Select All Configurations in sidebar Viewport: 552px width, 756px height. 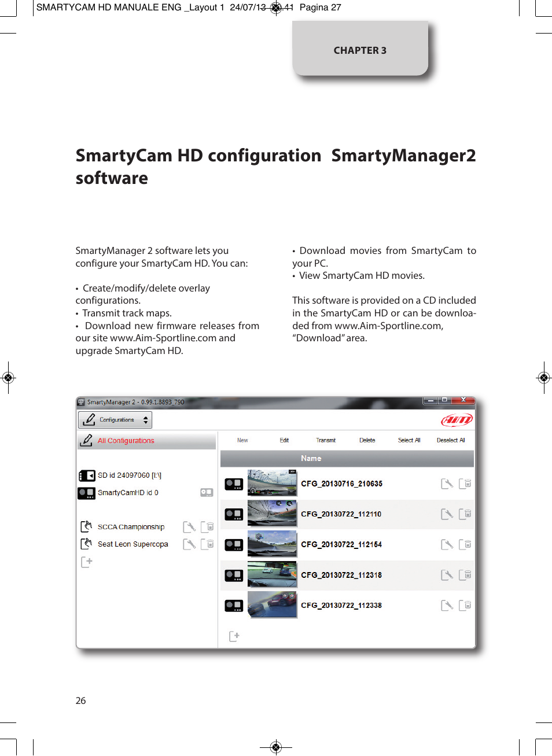[x=147, y=441]
